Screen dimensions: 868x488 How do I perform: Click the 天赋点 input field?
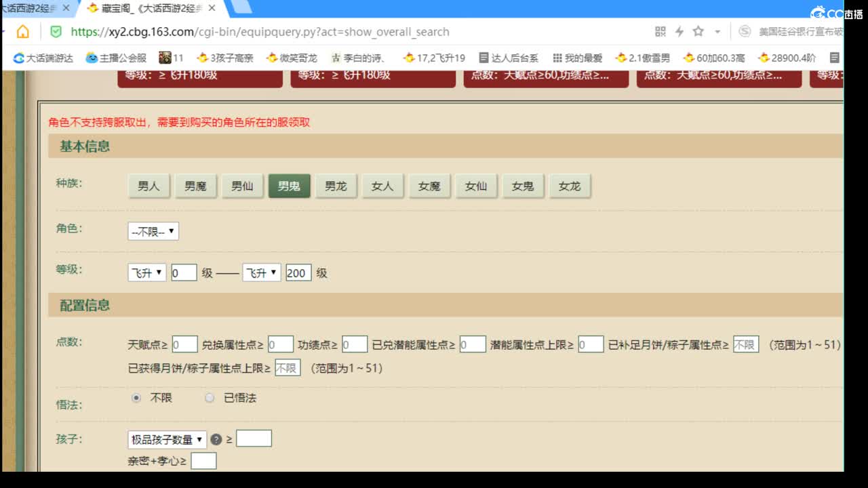point(184,344)
